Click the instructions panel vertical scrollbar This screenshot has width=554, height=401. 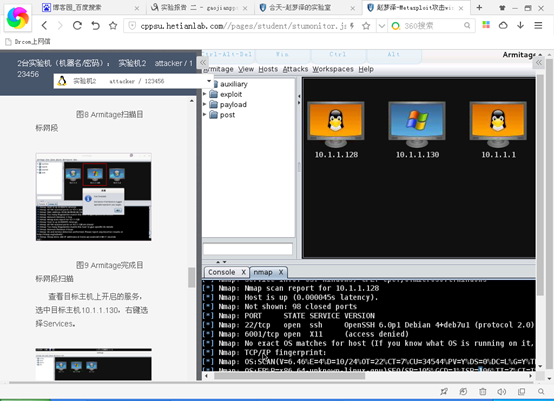pyautogui.click(x=191, y=278)
